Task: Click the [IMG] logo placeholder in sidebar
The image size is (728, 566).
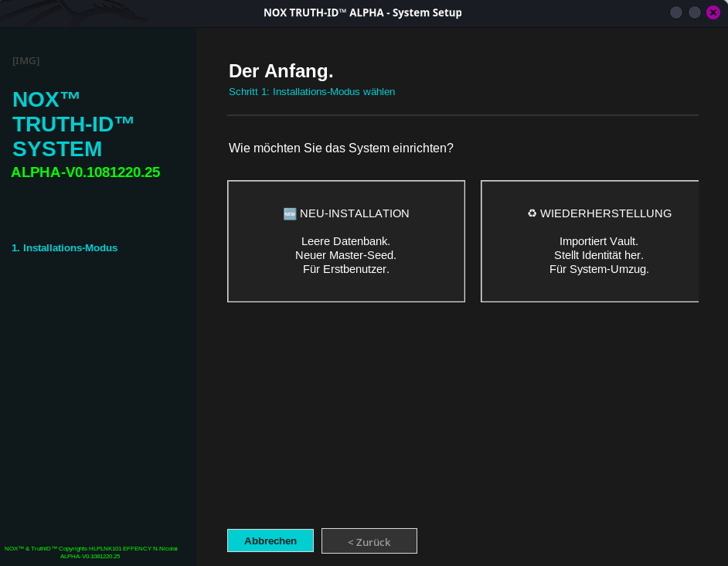Action: tap(26, 60)
